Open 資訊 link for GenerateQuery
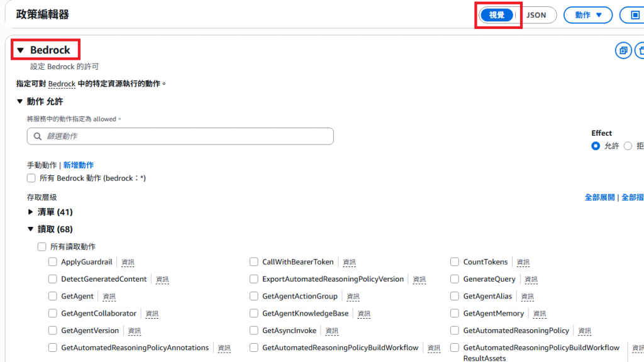Viewport: 644px width, 362px height. pos(531,280)
